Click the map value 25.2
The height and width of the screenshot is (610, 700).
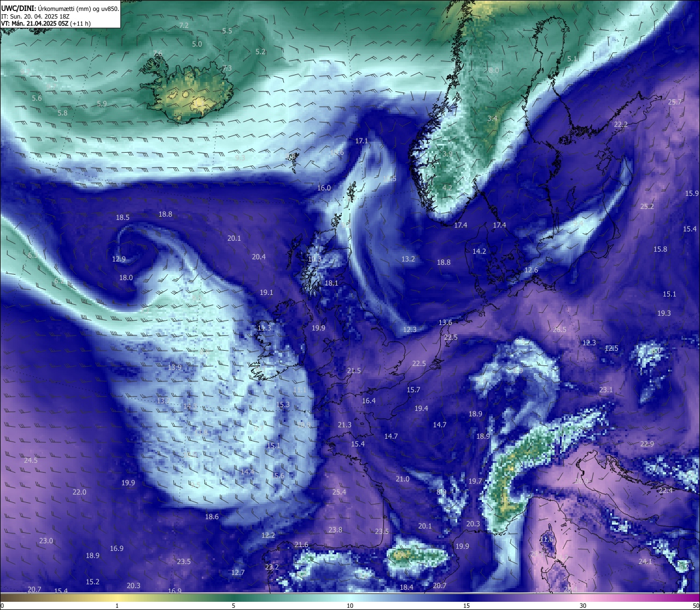(647, 207)
